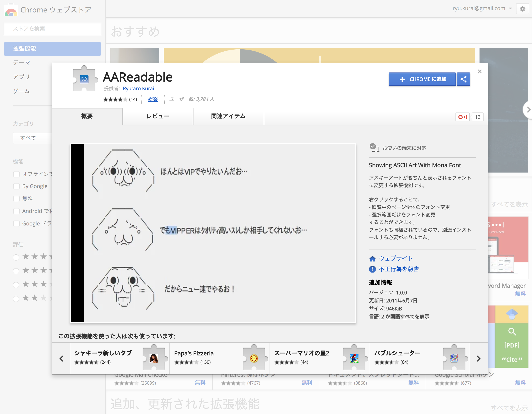
Task: Switch to the 関連アイテム tab
Action: pos(228,116)
